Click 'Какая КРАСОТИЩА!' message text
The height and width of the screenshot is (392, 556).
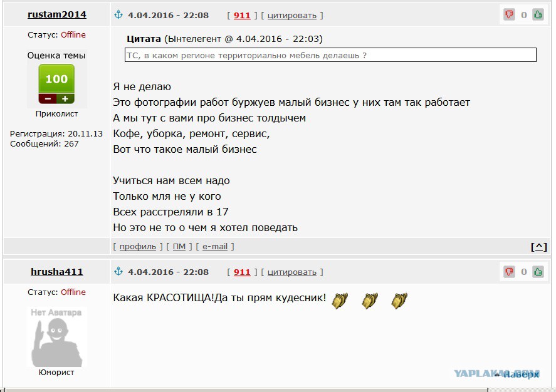click(x=164, y=297)
